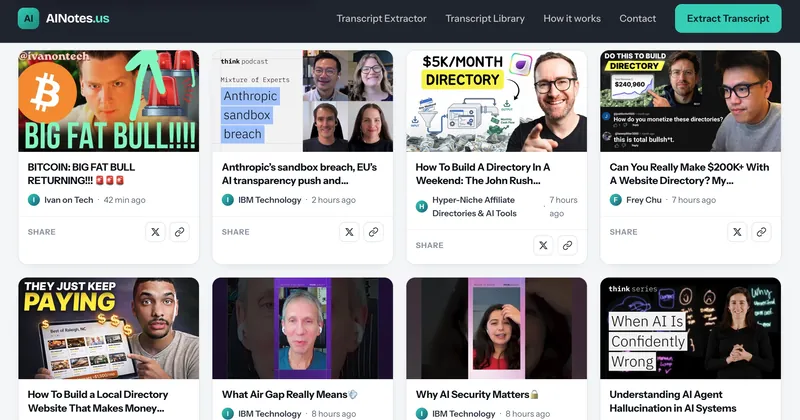This screenshot has width=800, height=420.
Task: Copy link for Can You Really Make $200K+ card
Action: click(x=761, y=232)
